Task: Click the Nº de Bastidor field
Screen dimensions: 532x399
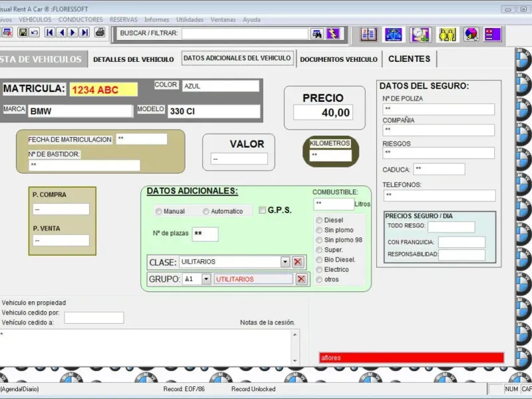Action: (84, 165)
